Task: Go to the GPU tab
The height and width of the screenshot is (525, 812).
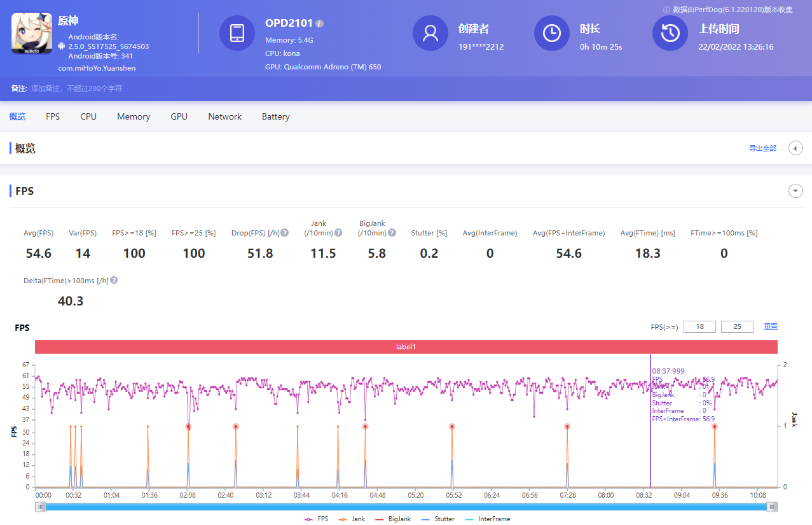Action: (179, 116)
